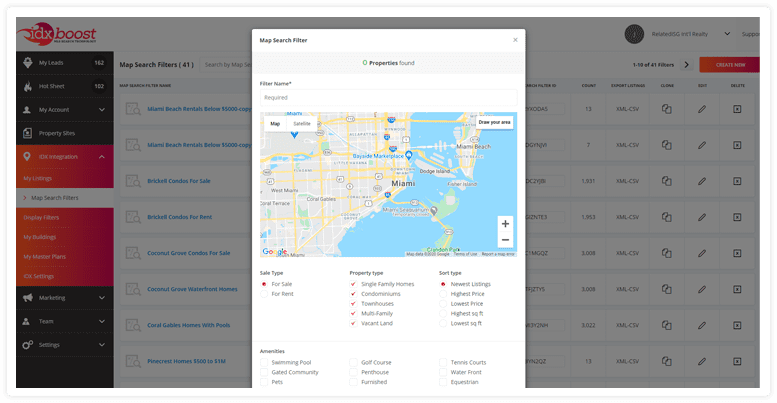Image resolution: width=777 pixels, height=403 pixels.
Task: Edit the first Miami Beach Rentals filter
Action: pos(702,109)
